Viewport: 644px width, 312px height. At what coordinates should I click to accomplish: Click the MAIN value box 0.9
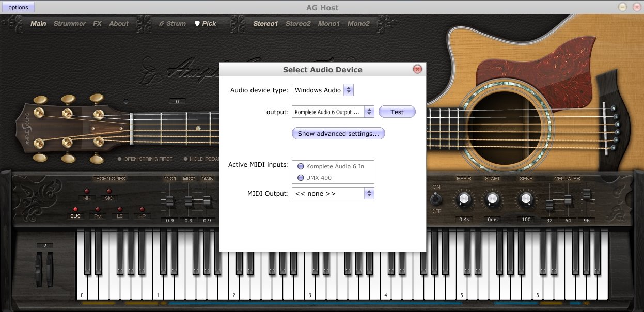[x=208, y=221]
